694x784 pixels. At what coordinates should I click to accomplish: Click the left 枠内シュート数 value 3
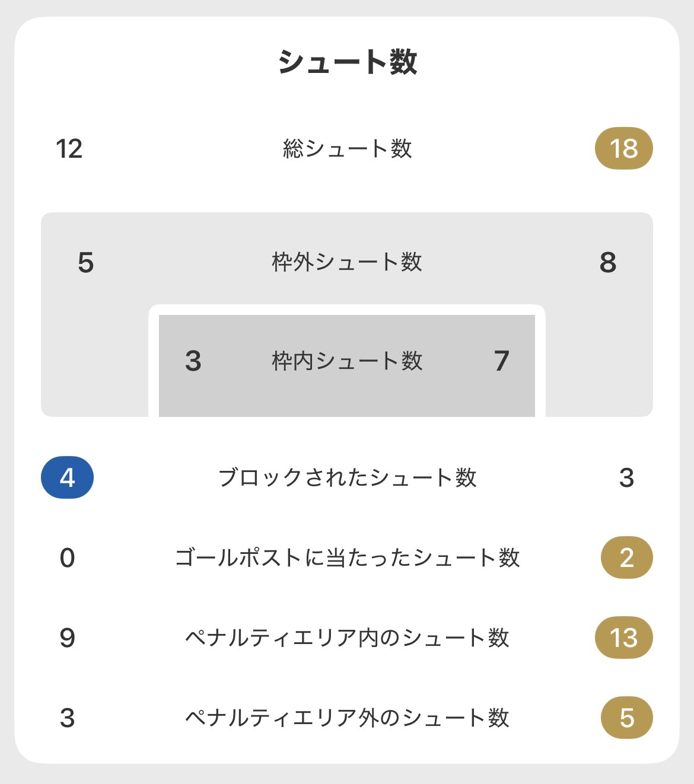pyautogui.click(x=193, y=361)
